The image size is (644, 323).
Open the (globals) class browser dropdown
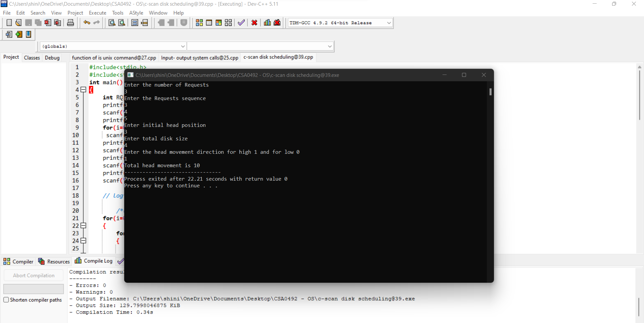(183, 46)
